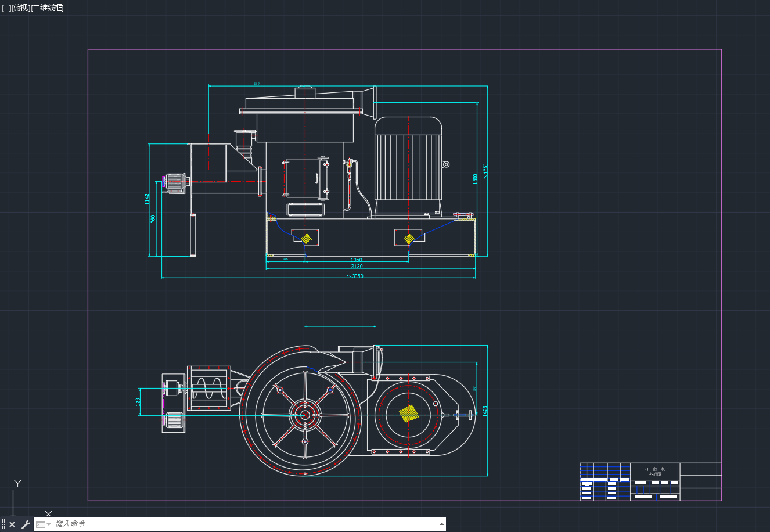The width and height of the screenshot is (770, 532).
Task: Select the 1580 height dimension
Action: pos(475,178)
